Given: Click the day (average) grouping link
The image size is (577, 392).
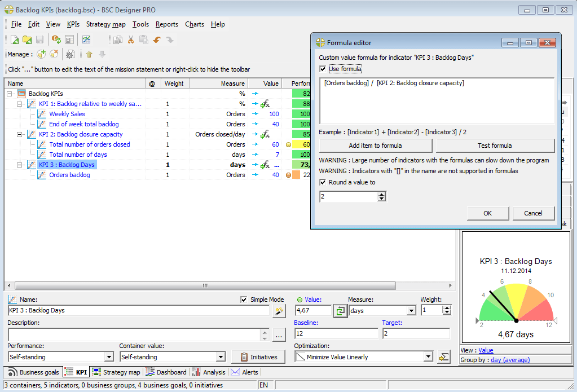Looking at the screenshot, I should [510, 360].
